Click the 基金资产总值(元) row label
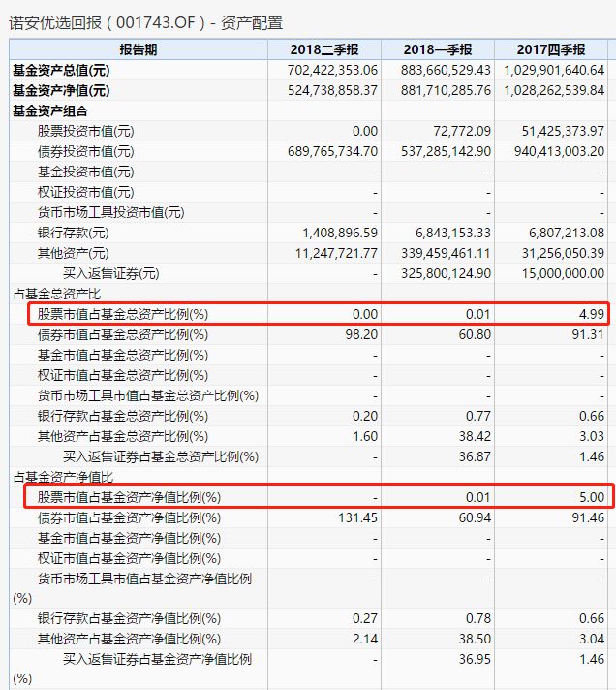Viewport: 616px width, 690px height. 61,70
